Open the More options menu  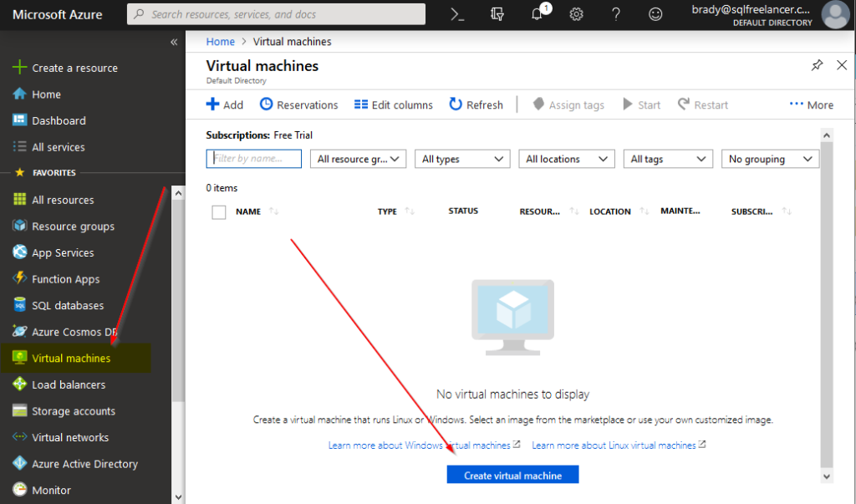point(810,104)
